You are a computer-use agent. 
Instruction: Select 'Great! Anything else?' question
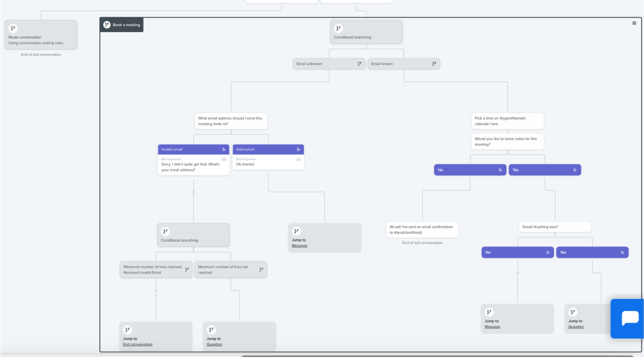(555, 227)
